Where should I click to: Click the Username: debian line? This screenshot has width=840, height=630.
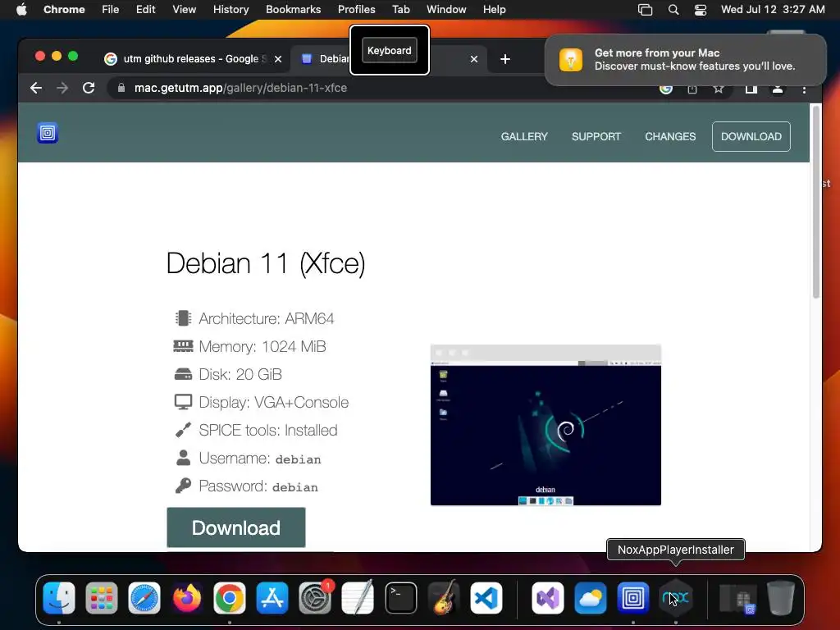click(248, 458)
